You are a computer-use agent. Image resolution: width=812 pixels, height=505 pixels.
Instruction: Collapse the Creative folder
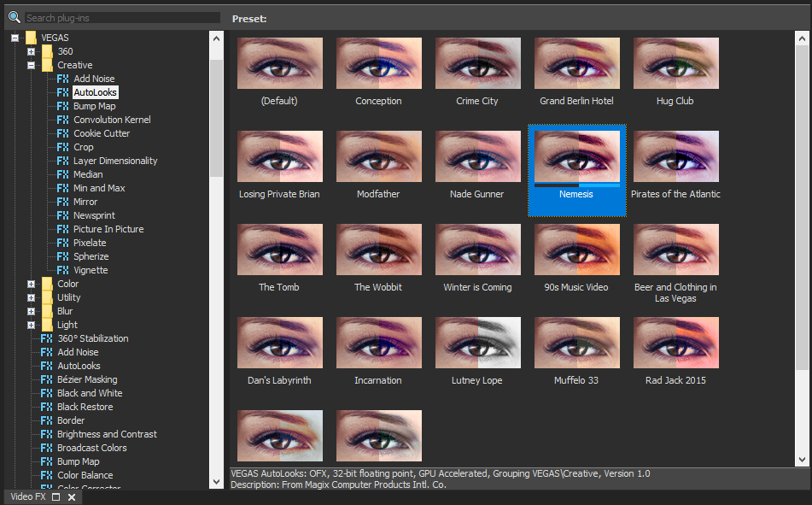click(x=32, y=65)
